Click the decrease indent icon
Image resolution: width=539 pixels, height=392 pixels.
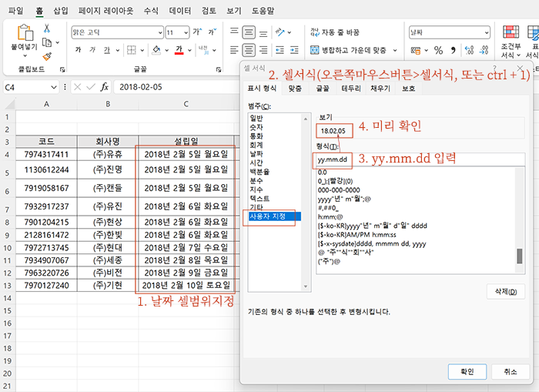click(x=280, y=50)
